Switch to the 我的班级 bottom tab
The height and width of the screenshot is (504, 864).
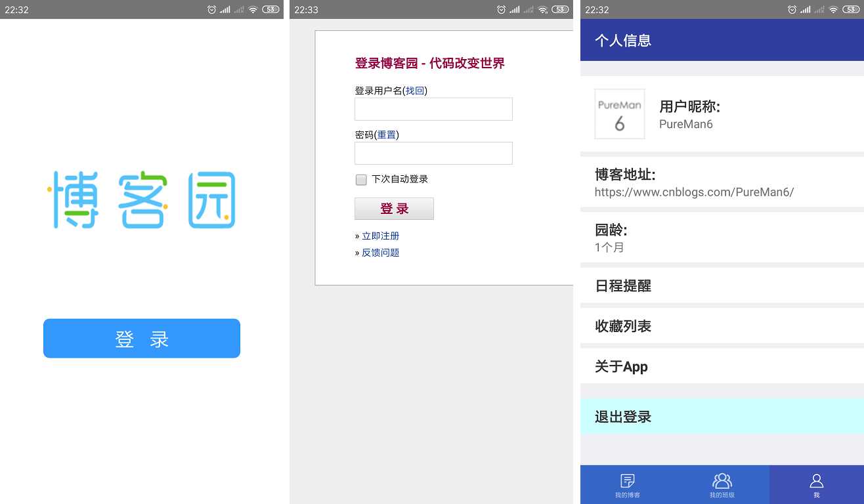(x=722, y=485)
